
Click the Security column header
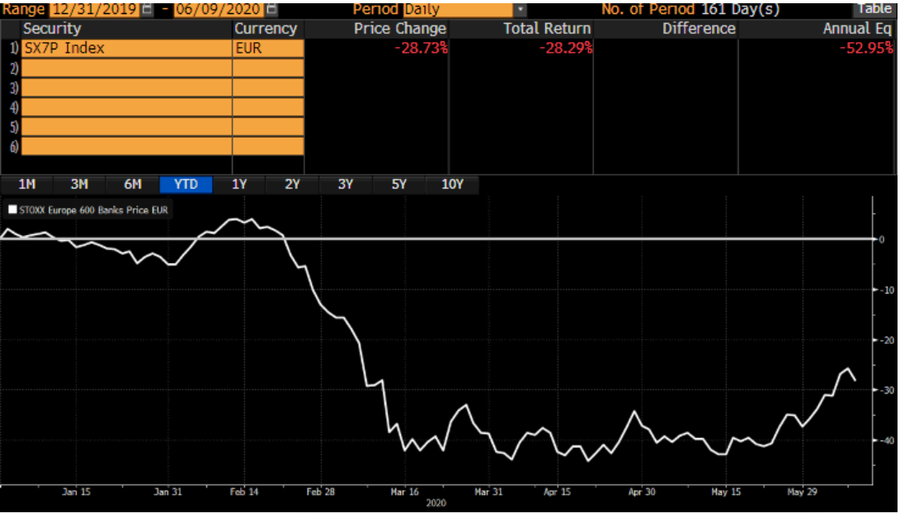[x=52, y=29]
